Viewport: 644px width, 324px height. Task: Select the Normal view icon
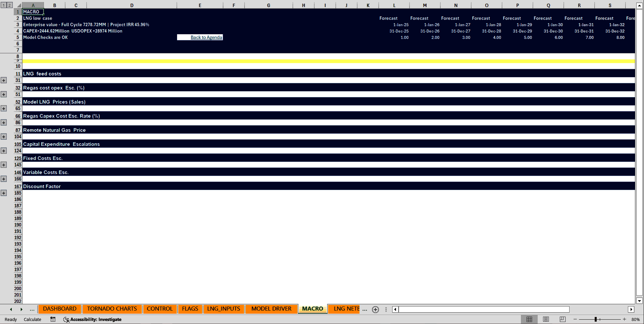[x=530, y=319]
